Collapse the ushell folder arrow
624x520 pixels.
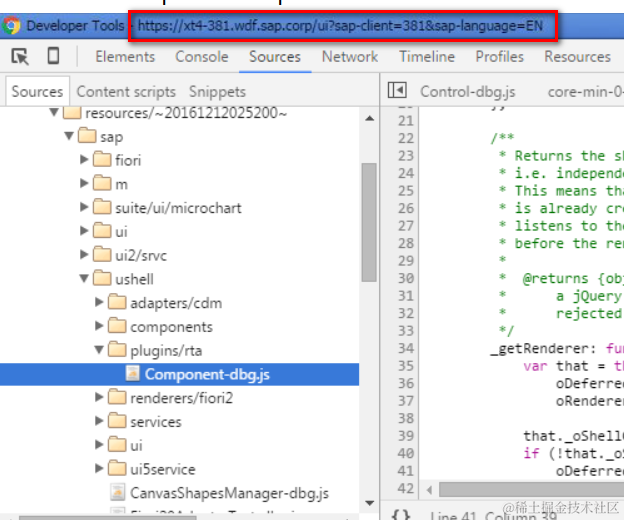pyautogui.click(x=84, y=278)
